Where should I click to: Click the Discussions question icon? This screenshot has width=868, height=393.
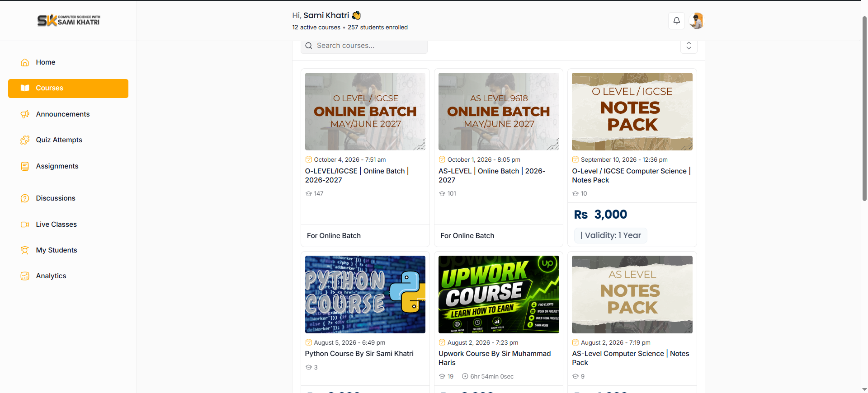[25, 198]
